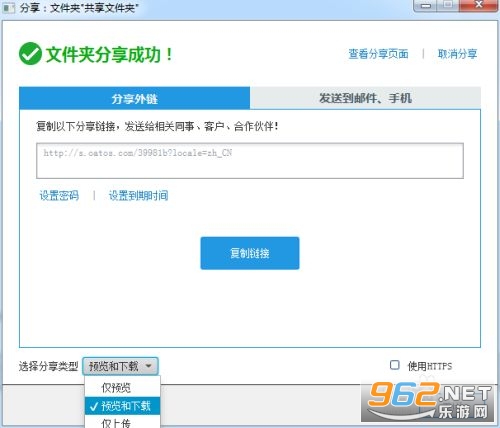Switch to 发送到邮件、手机 tab

tap(365, 98)
